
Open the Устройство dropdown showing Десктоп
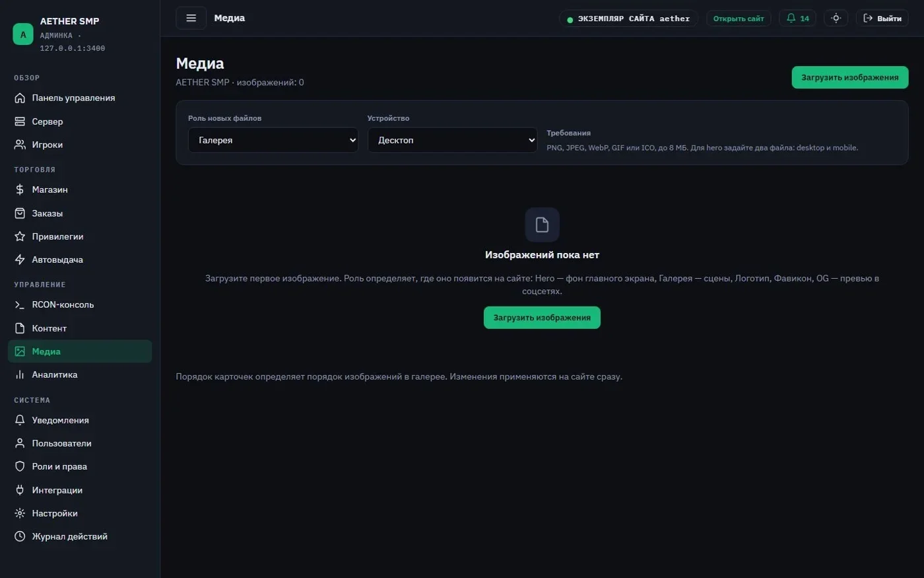(x=453, y=140)
